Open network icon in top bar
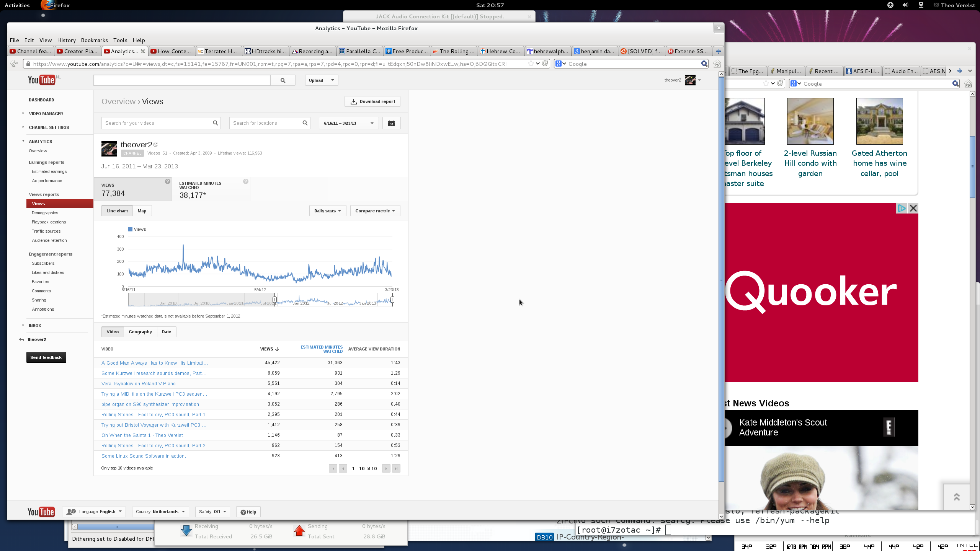This screenshot has height=551, width=980. point(921,5)
